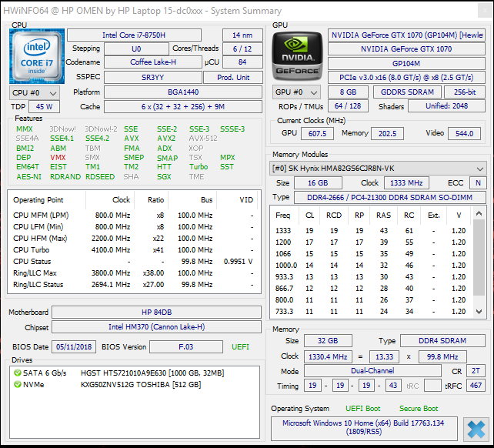Click the GPU clock 607.5 field
Viewport: 494px width, 448px height.
tap(317, 134)
